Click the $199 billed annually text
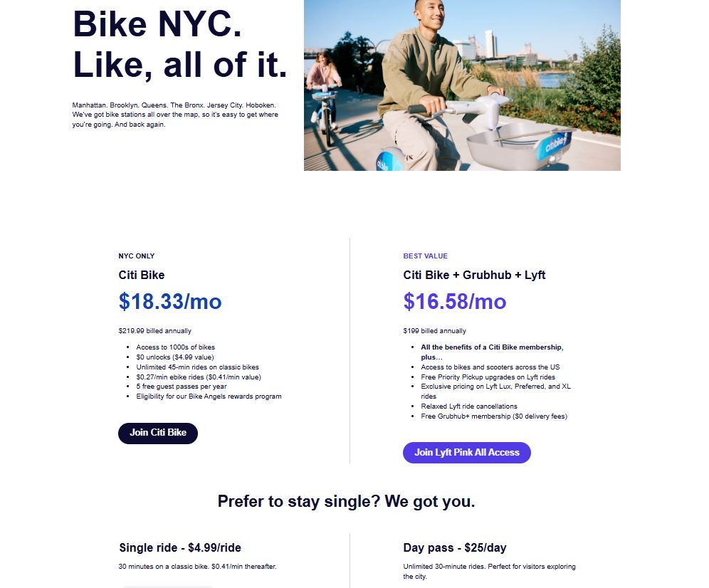709x588 pixels. (434, 330)
